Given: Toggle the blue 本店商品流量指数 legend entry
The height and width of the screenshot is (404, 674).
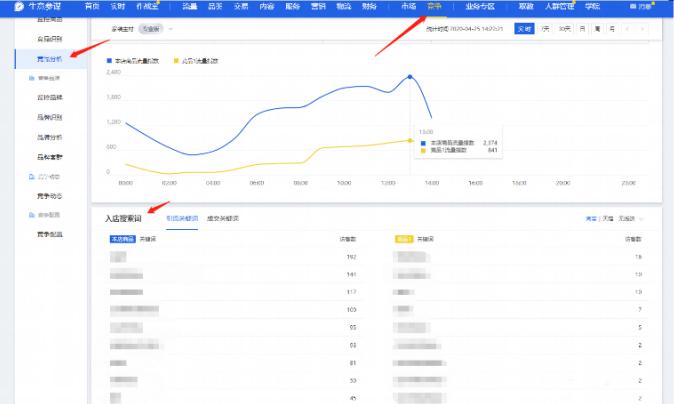Looking at the screenshot, I should (132, 61).
